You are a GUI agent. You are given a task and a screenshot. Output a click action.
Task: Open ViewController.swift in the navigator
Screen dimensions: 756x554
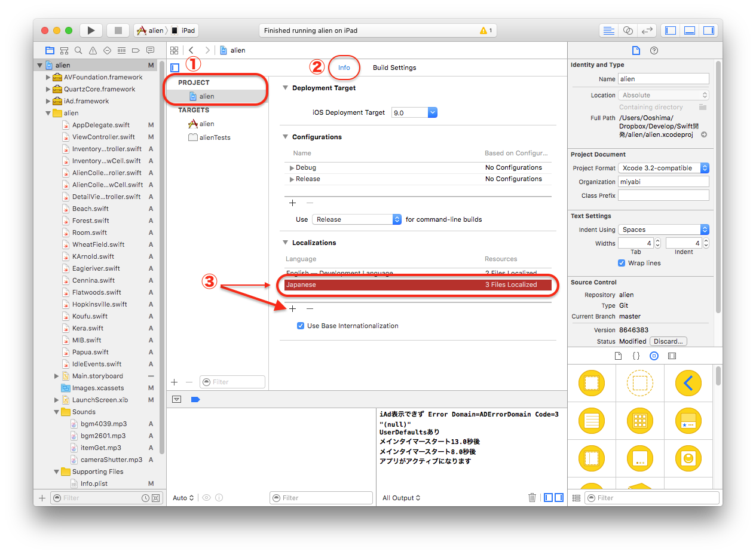pos(103,137)
